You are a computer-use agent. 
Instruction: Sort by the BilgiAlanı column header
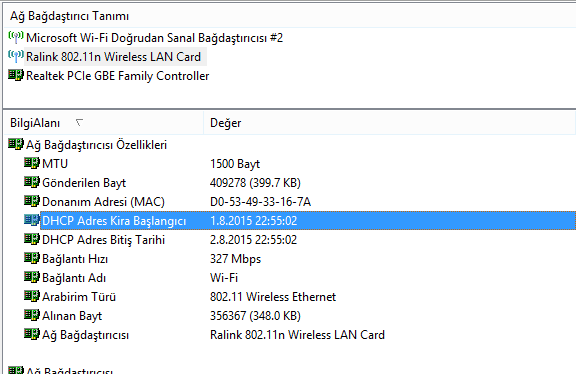(x=104, y=123)
